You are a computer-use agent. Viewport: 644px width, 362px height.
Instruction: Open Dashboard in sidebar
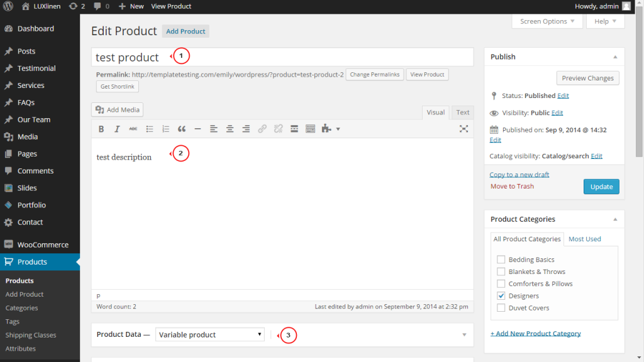point(40,29)
